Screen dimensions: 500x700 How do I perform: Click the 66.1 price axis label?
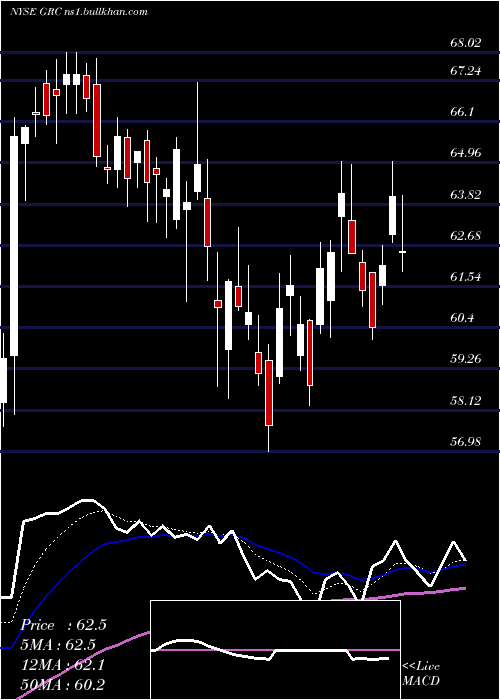tap(462, 112)
